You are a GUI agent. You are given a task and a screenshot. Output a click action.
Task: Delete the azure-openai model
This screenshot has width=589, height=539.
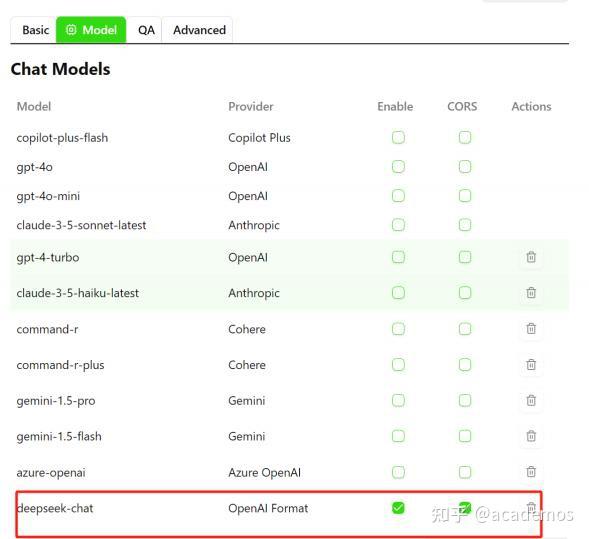531,472
